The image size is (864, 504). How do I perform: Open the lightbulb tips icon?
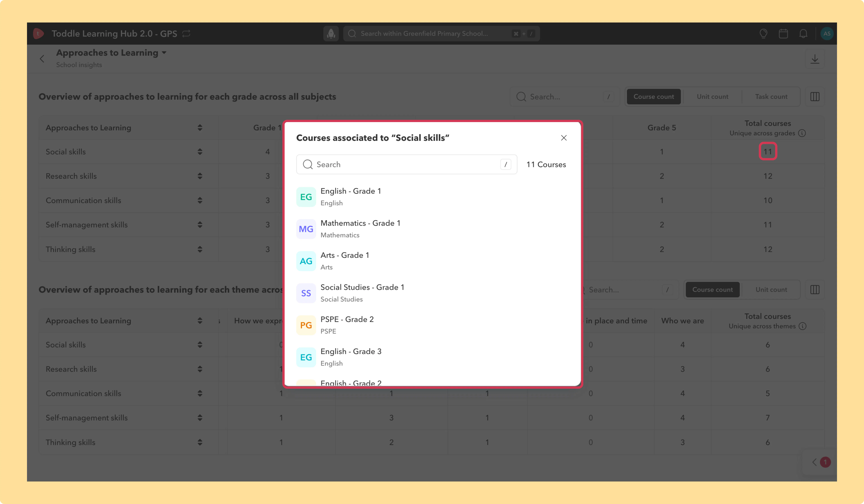coord(764,34)
